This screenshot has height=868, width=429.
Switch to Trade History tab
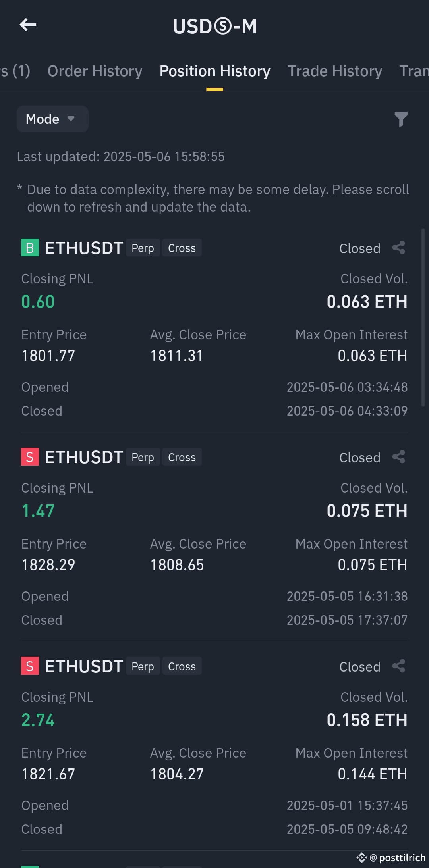coord(335,71)
